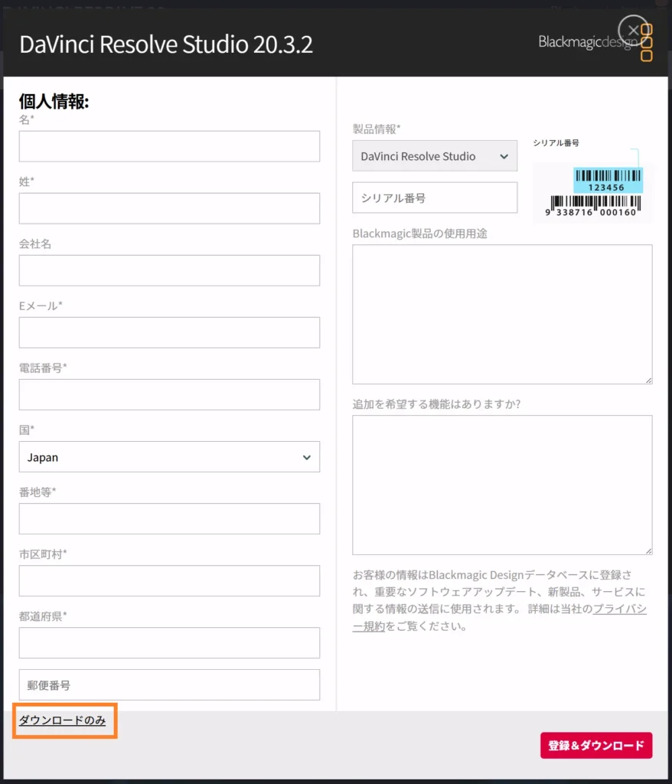Image resolution: width=672 pixels, height=784 pixels.
Task: Open the 国 (country) dropdown showing Japan
Action: coord(169,457)
